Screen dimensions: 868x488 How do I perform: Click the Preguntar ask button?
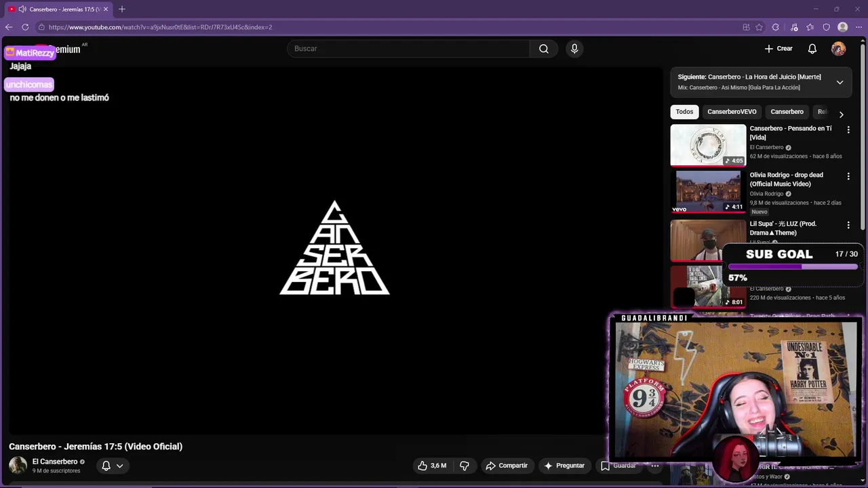564,466
